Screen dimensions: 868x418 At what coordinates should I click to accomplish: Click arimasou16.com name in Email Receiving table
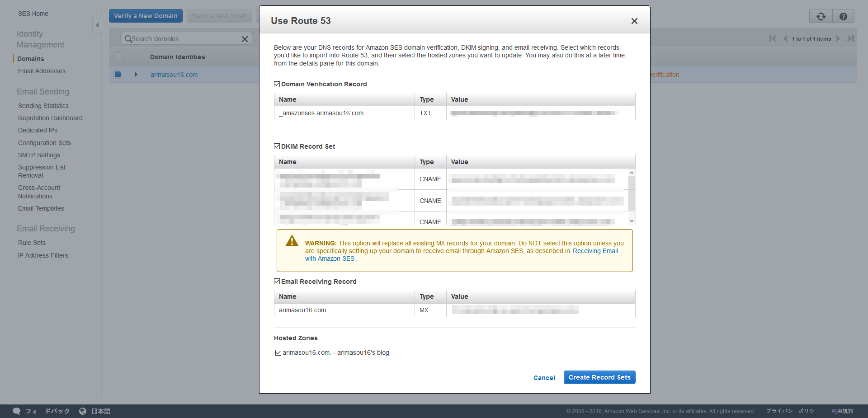[302, 310]
